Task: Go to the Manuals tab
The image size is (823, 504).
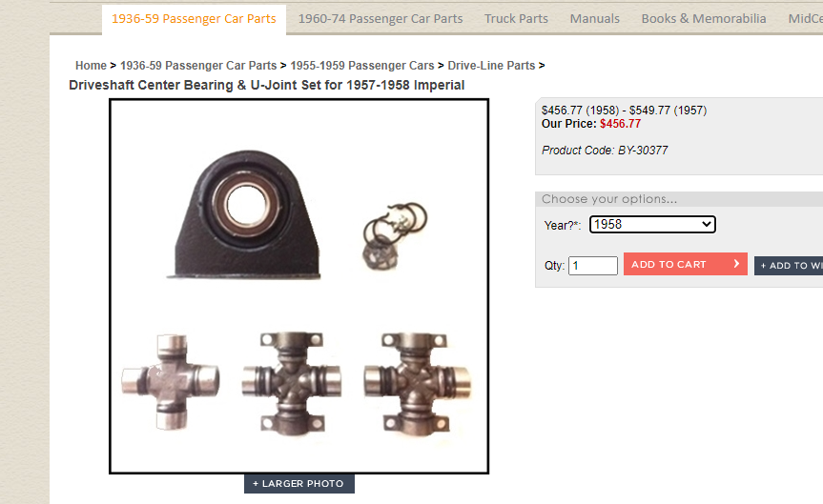Action: point(595,19)
